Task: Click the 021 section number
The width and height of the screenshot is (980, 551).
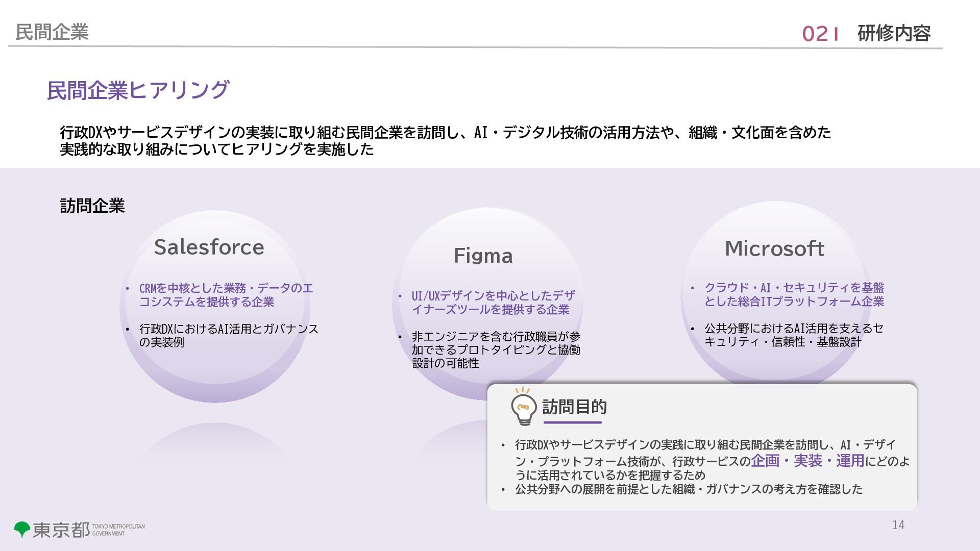Action: [x=820, y=34]
